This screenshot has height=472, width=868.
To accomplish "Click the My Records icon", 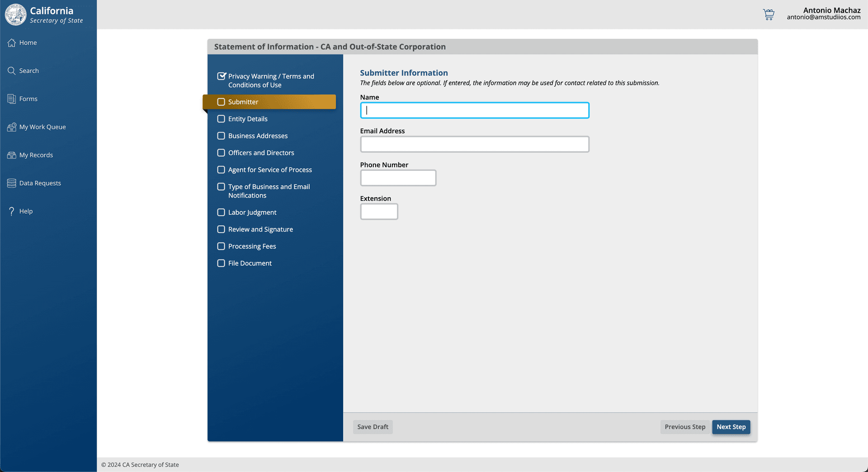I will click(x=12, y=155).
